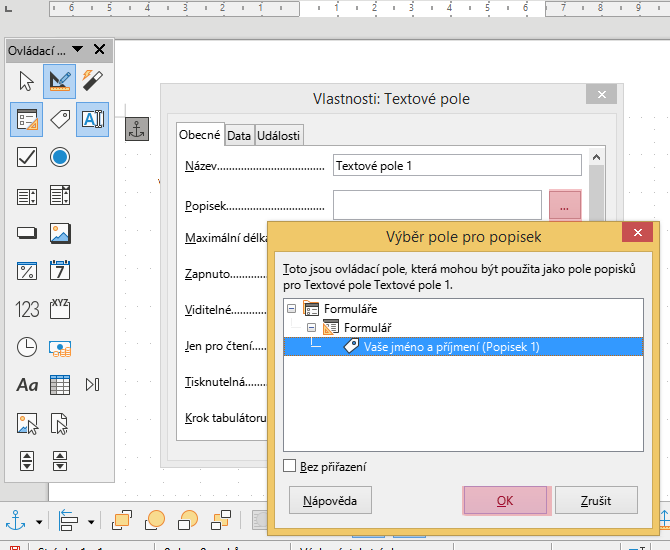Insert a Combo Box control
Image resolution: width=670 pixels, height=550 pixels.
coord(59,195)
